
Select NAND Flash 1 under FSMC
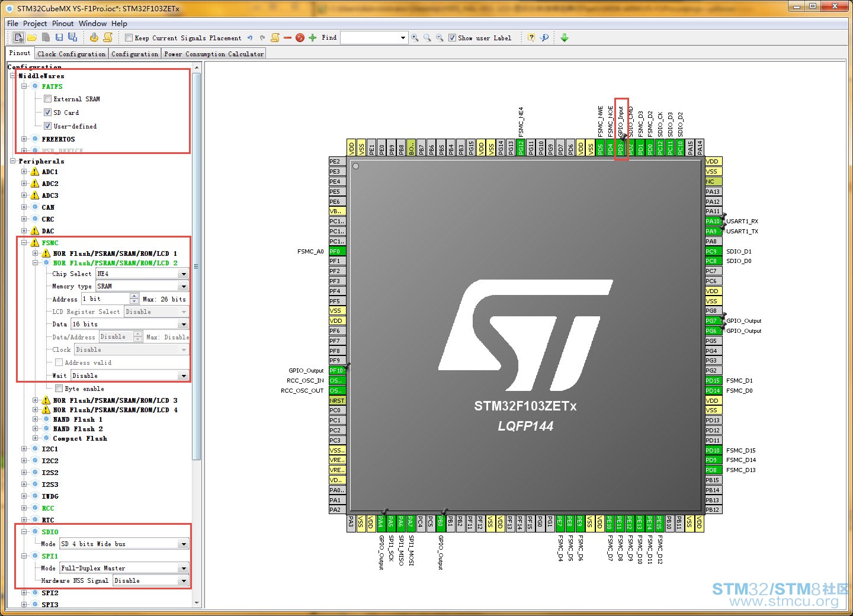pyautogui.click(x=78, y=419)
